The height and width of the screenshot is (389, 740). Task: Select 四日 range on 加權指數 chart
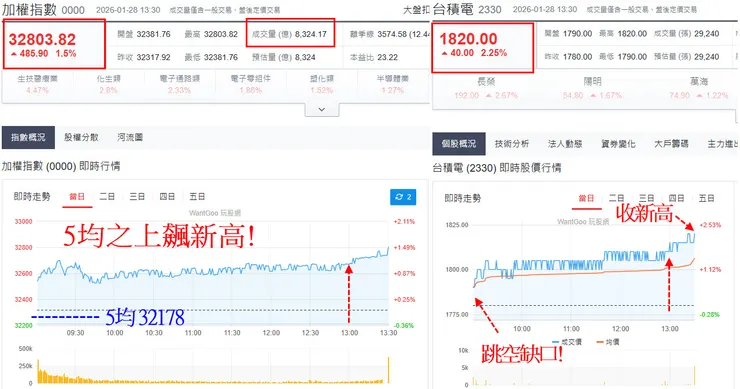click(167, 197)
